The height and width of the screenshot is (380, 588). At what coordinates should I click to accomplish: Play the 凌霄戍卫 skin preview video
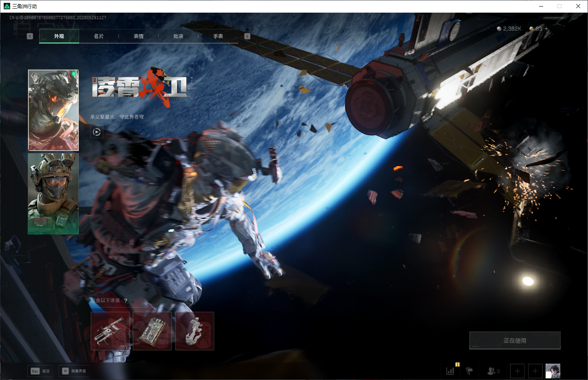[97, 132]
